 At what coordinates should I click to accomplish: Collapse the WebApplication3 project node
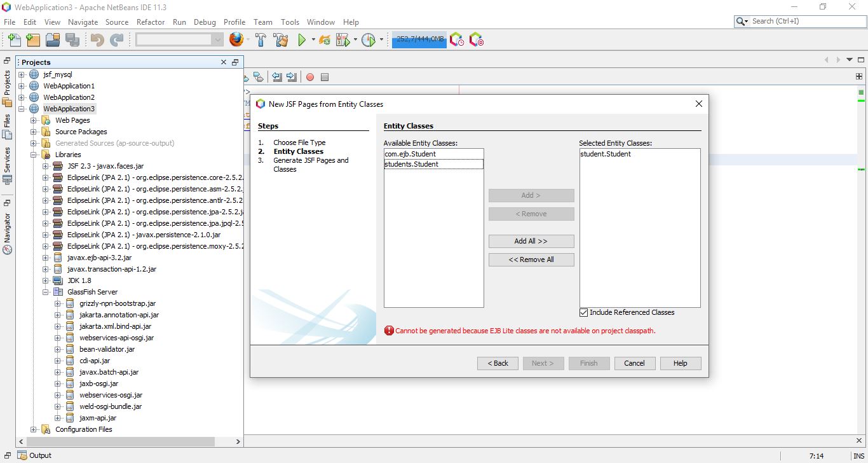coord(21,109)
